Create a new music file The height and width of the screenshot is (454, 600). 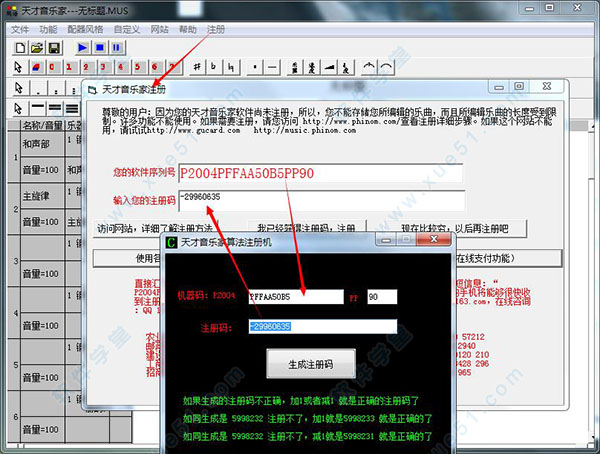pos(20,47)
